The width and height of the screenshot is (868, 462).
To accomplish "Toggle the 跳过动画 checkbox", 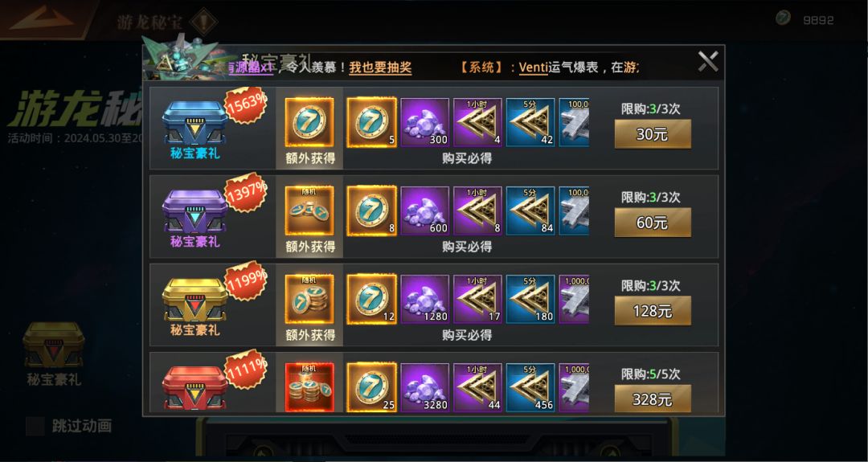I will point(35,426).
